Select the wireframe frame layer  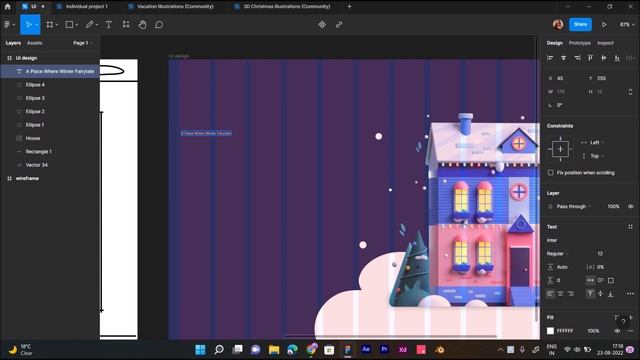[50, 178]
